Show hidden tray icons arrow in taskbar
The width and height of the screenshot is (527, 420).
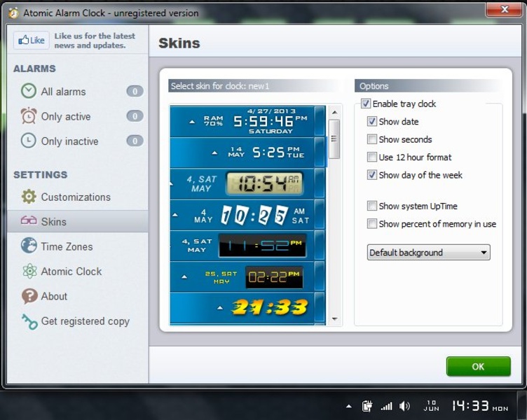coord(349,406)
